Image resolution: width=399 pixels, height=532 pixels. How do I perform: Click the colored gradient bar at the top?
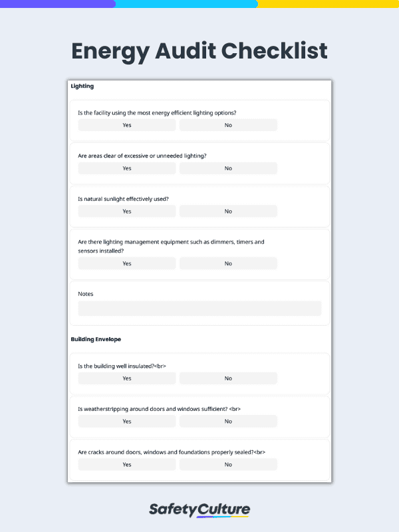pos(199,5)
